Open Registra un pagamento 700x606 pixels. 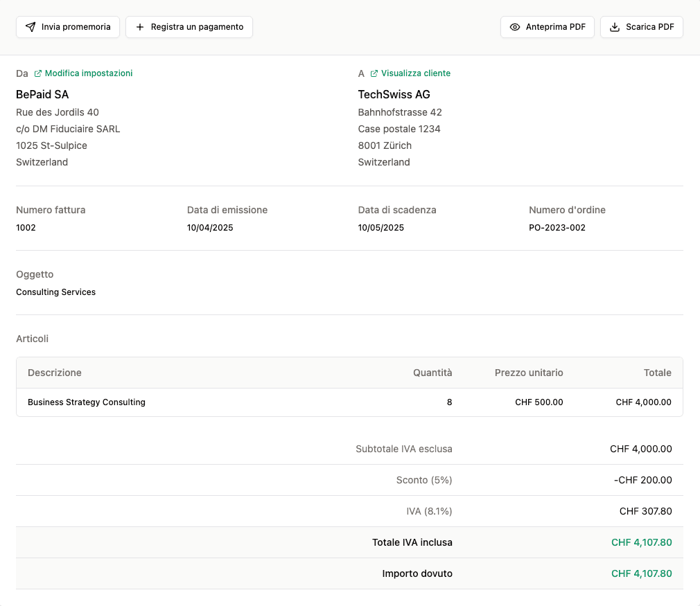point(189,27)
